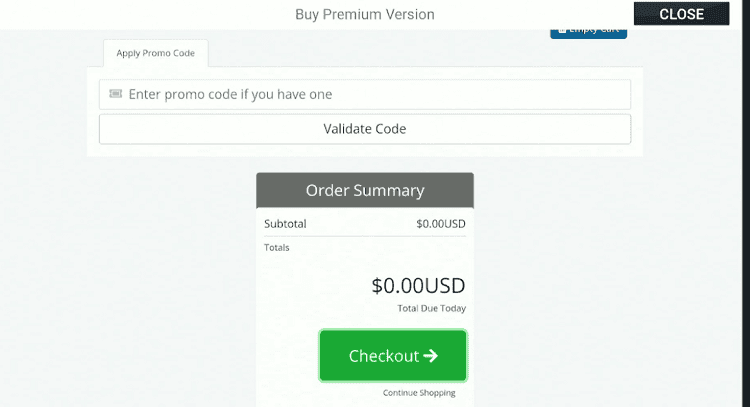Click the Total Due Today text
The width and height of the screenshot is (750, 407).
(x=431, y=309)
